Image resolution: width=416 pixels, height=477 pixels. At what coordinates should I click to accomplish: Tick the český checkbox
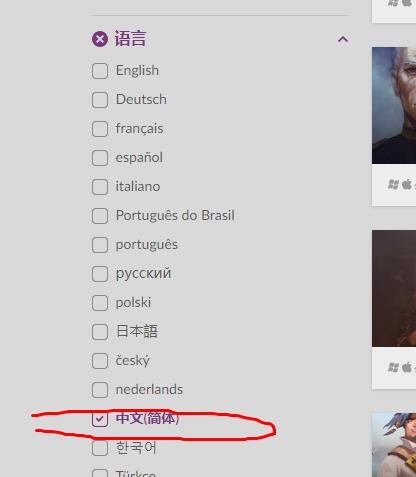(x=100, y=361)
